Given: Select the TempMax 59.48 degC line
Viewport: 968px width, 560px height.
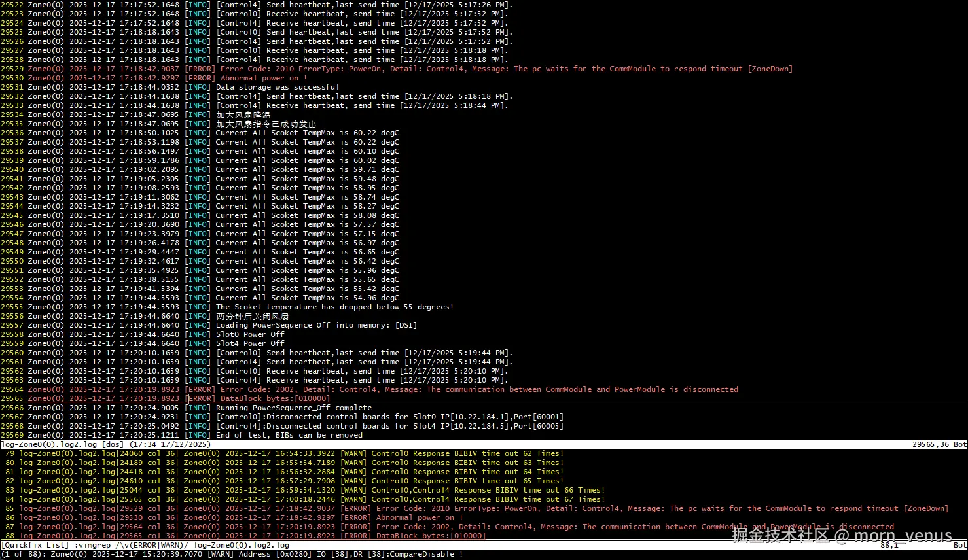Looking at the screenshot, I should pos(200,179).
